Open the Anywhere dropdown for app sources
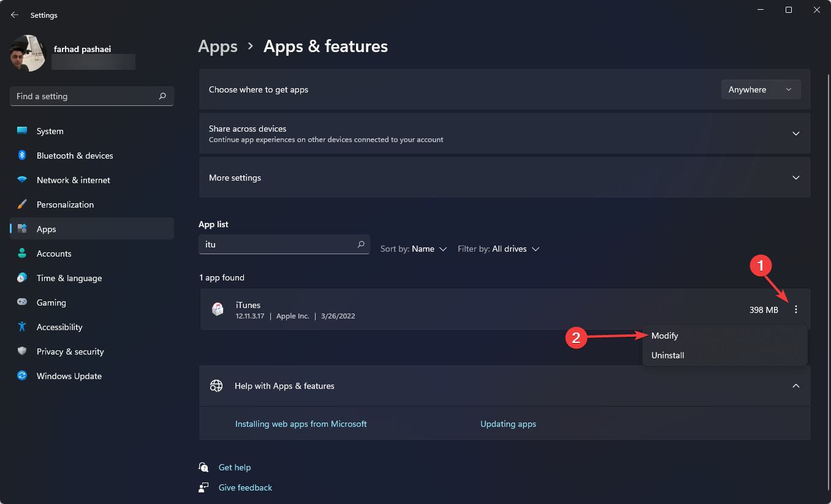Screen dimensions: 831x504 [761, 89]
